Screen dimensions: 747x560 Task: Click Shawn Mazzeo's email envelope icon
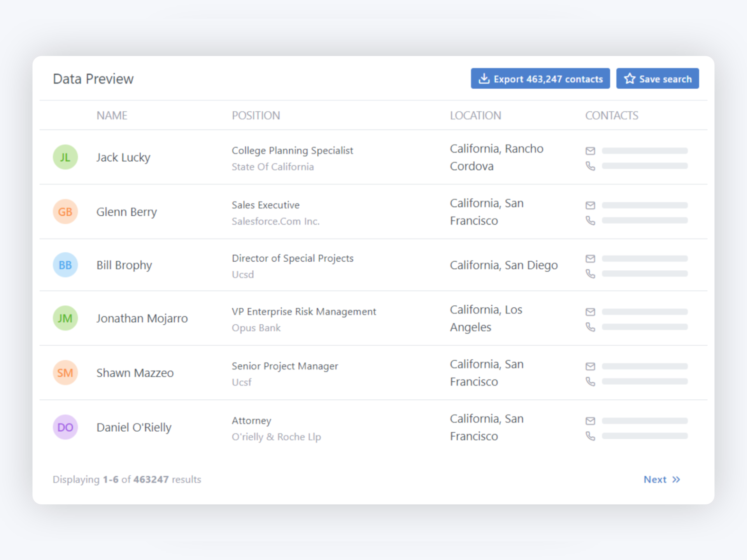[x=590, y=366]
